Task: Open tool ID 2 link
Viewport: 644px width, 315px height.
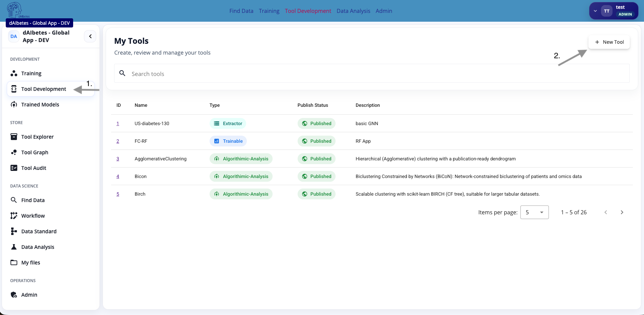Action: click(x=118, y=141)
